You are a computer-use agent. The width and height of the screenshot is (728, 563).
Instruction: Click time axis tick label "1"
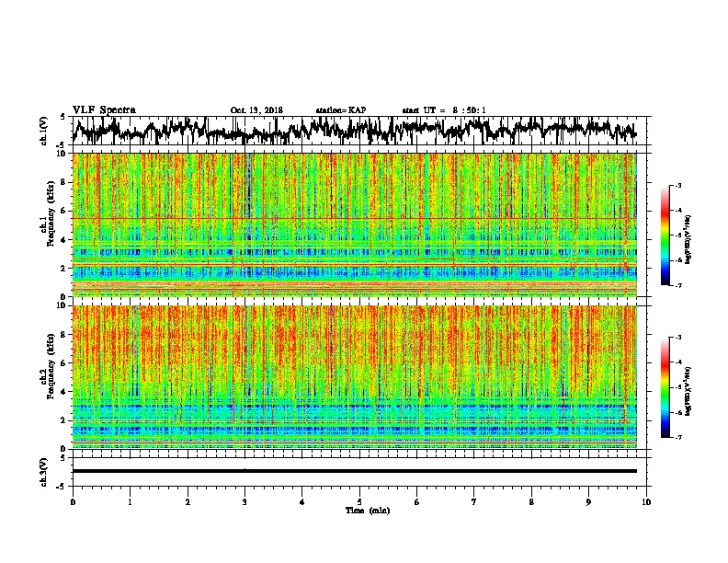point(130,502)
